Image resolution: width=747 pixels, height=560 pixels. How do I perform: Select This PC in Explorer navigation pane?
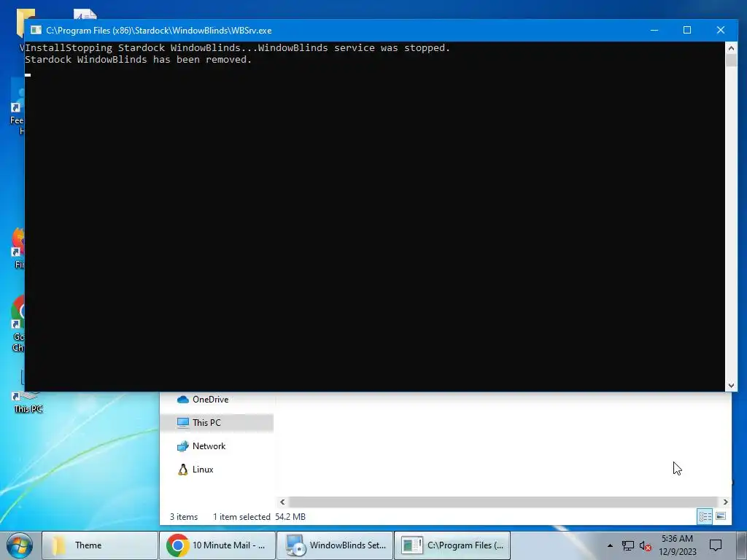[x=217, y=423]
